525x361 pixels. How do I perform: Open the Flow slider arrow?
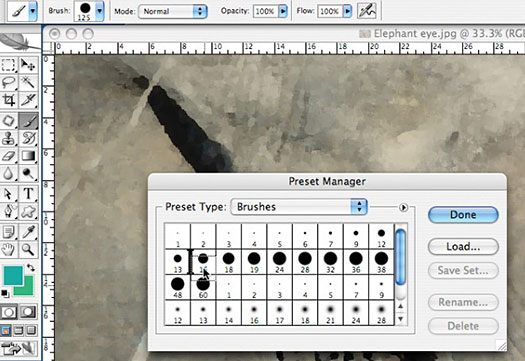(348, 11)
